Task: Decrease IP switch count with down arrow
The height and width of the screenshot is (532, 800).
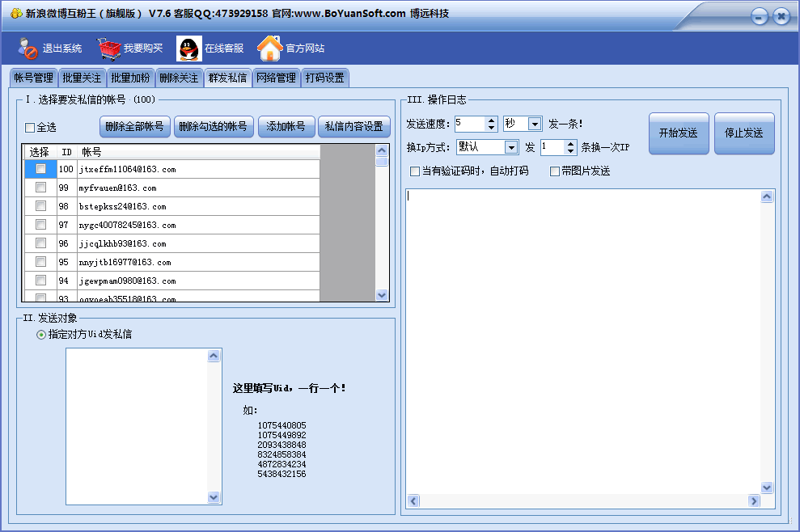Action: pyautogui.click(x=571, y=151)
